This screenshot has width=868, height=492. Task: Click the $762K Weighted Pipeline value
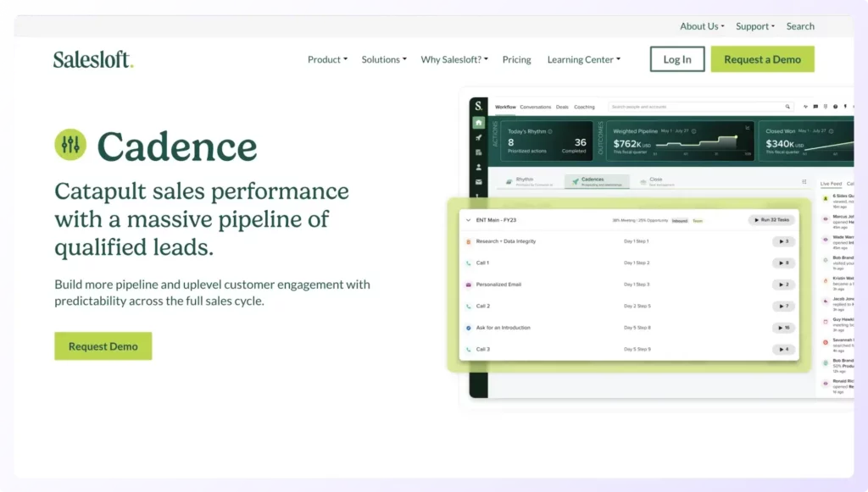click(x=632, y=144)
